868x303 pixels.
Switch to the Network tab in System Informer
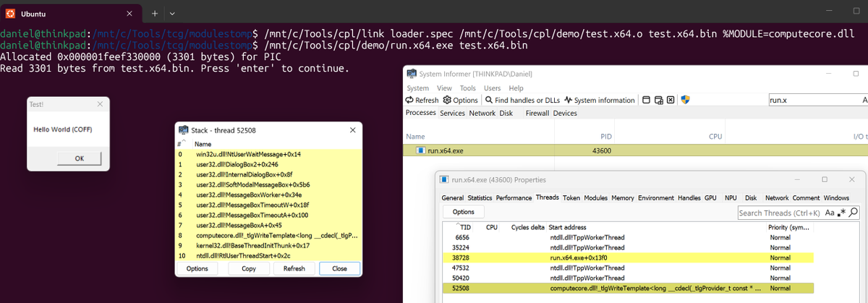pyautogui.click(x=482, y=113)
